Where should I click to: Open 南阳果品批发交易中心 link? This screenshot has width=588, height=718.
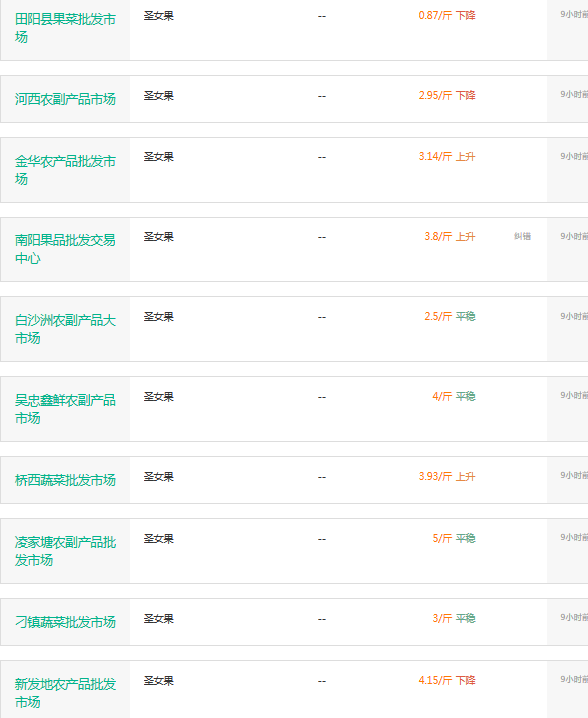65,249
